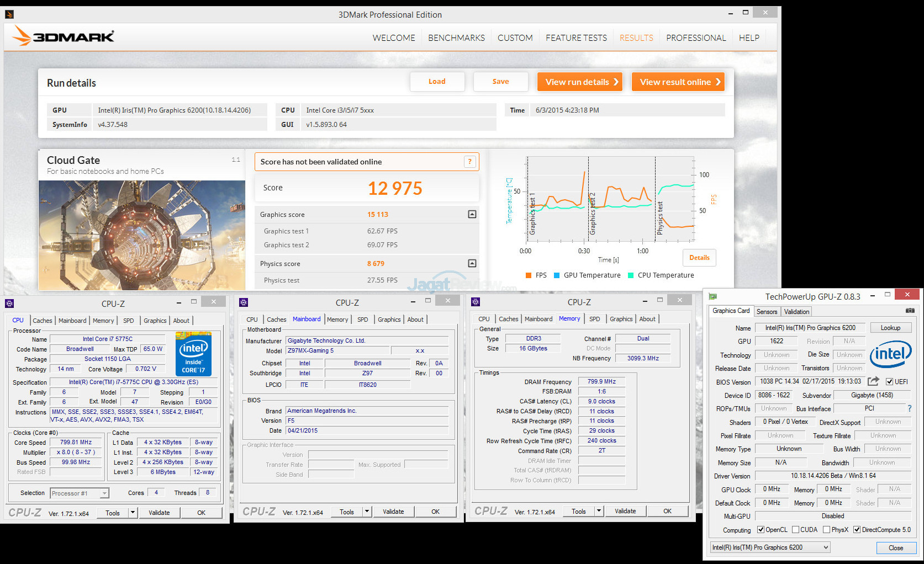Open the Sensors tab in GPU-Z
This screenshot has width=924, height=564.
(767, 312)
